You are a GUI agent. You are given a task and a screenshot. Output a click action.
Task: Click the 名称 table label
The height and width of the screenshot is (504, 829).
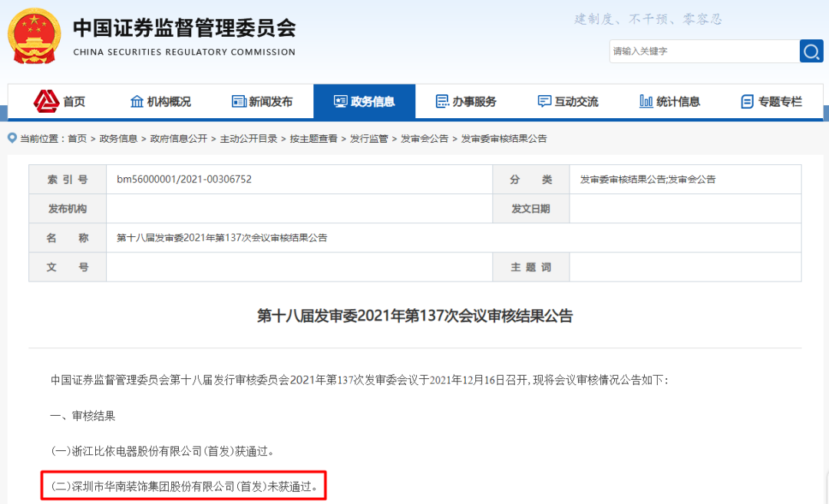[x=68, y=238]
